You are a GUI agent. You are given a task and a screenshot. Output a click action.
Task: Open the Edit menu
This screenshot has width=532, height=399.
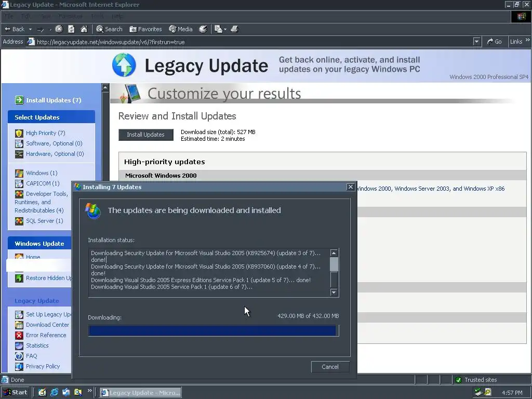point(25,16)
